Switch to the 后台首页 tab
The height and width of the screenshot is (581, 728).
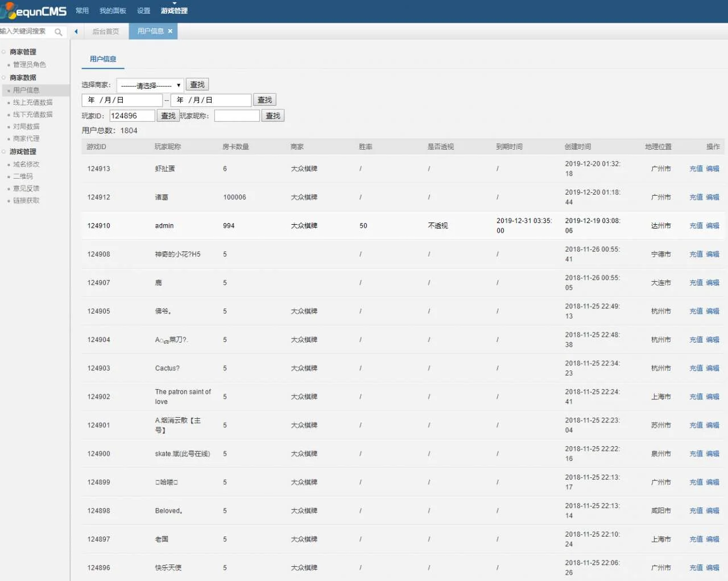106,31
